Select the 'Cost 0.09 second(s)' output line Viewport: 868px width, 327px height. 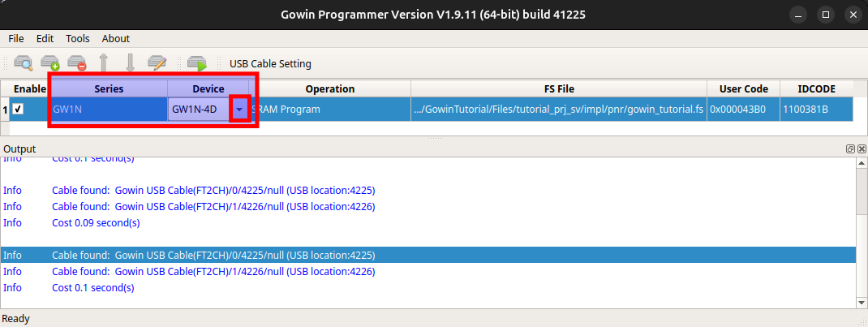click(x=96, y=223)
